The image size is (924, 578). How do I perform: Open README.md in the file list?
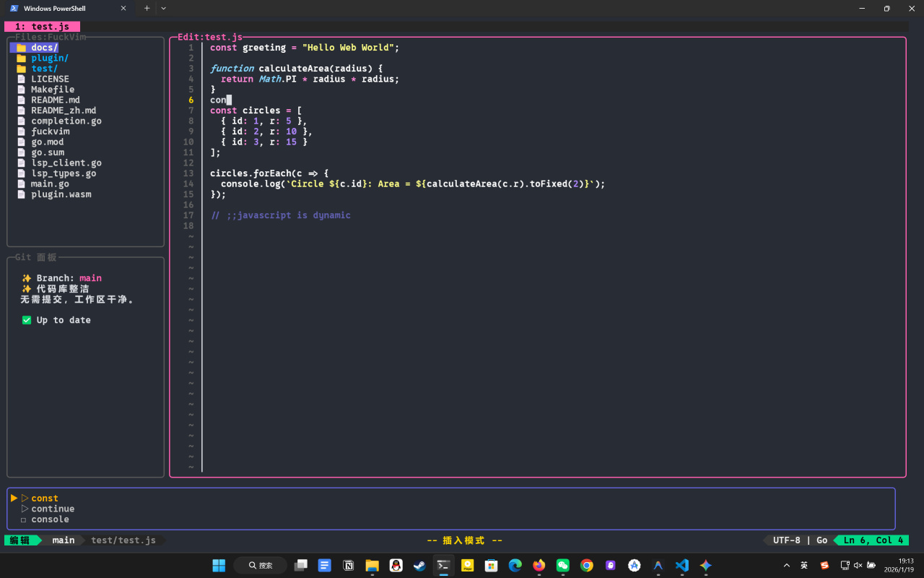point(55,100)
